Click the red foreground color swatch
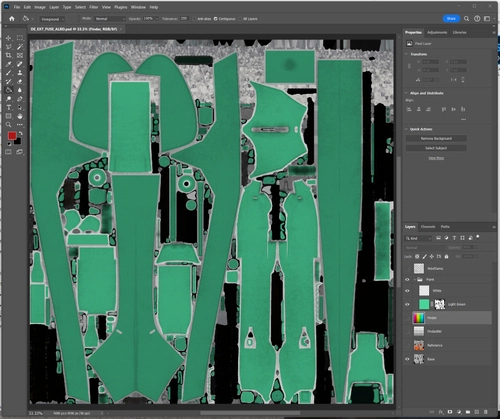Image resolution: width=500 pixels, height=419 pixels. pyautogui.click(x=12, y=135)
